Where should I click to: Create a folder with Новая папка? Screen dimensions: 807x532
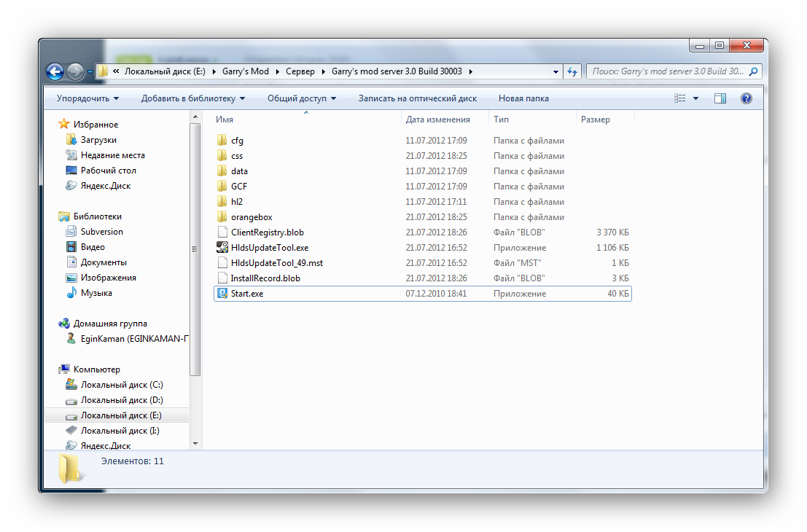[x=523, y=98]
